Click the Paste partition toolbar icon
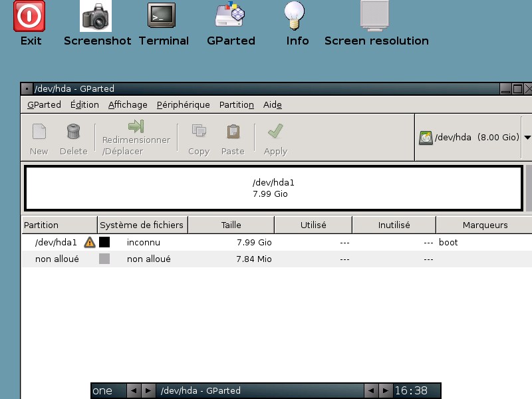Viewport: 532px width, 399px height. (x=233, y=132)
